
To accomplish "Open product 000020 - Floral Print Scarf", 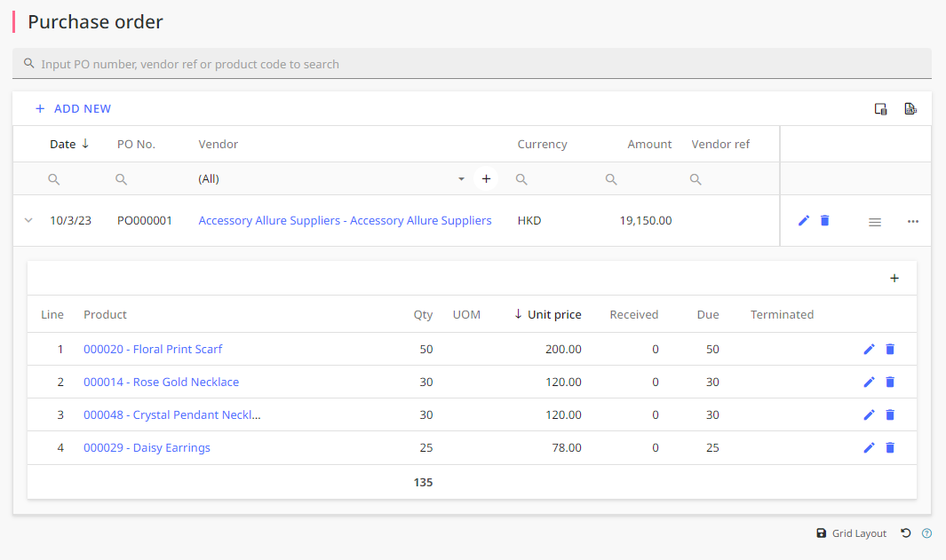I will click(153, 349).
